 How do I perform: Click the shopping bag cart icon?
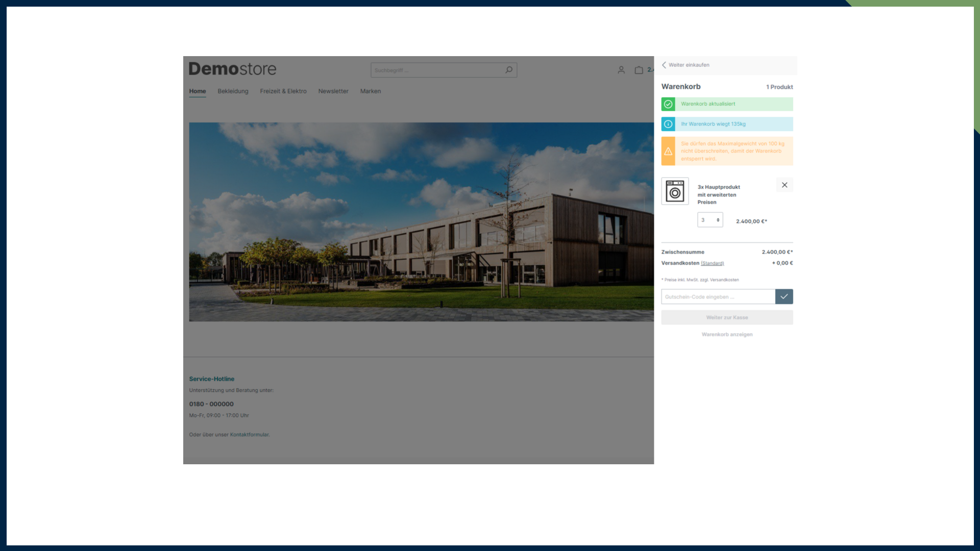(639, 70)
